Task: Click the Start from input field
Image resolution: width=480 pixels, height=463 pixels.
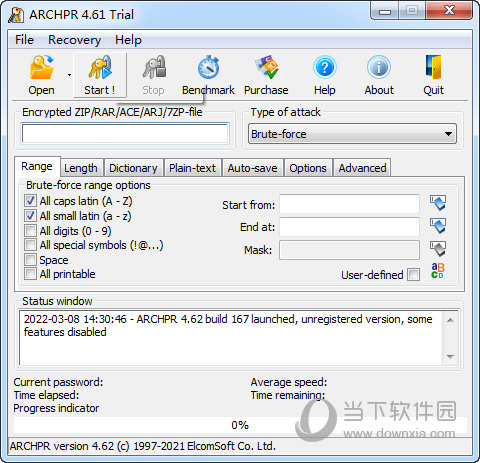Action: click(x=349, y=204)
